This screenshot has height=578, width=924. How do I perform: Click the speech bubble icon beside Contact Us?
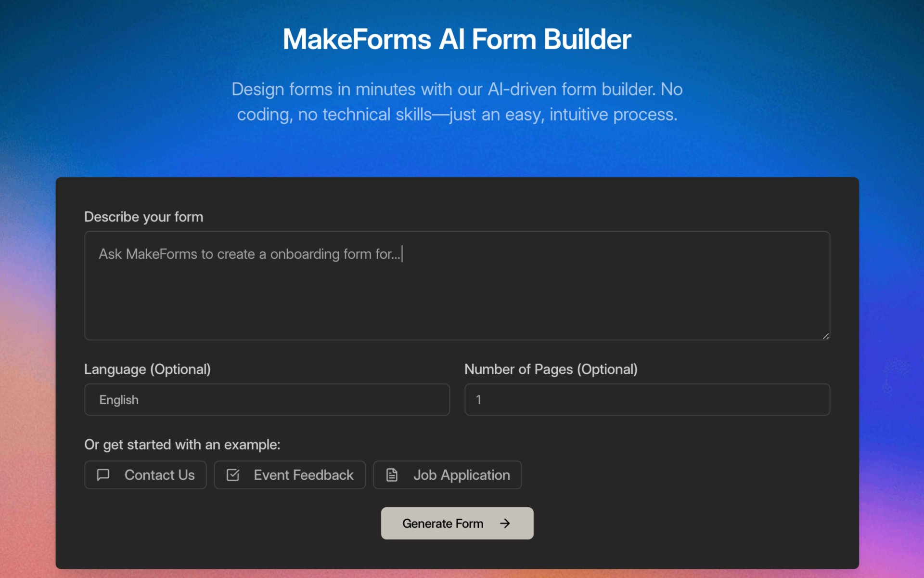click(103, 475)
